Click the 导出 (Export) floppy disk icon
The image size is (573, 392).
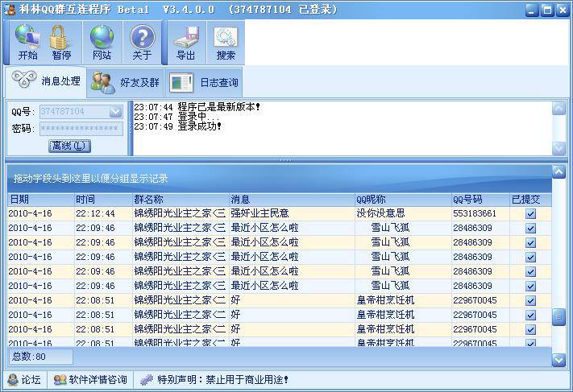tap(186, 43)
